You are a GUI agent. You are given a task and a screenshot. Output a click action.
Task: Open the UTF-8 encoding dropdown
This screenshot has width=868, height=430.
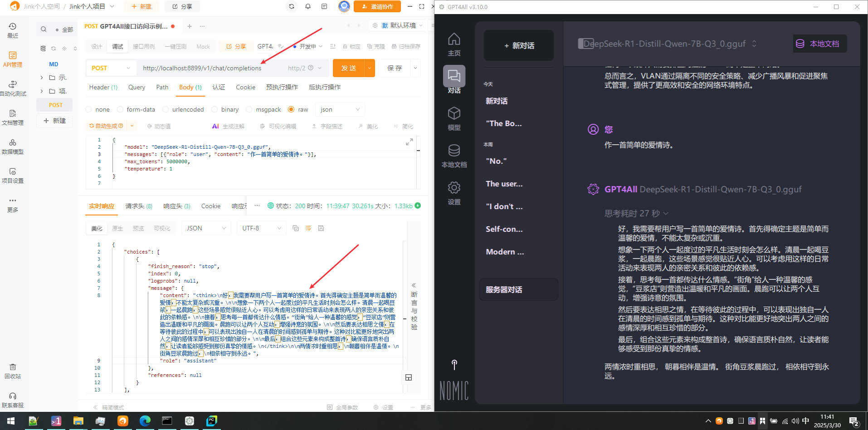pos(262,228)
